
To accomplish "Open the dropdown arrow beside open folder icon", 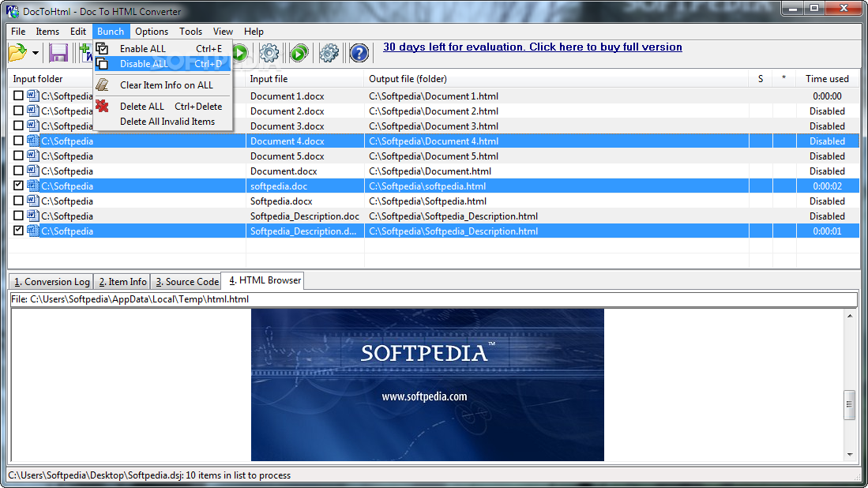I will coord(36,53).
